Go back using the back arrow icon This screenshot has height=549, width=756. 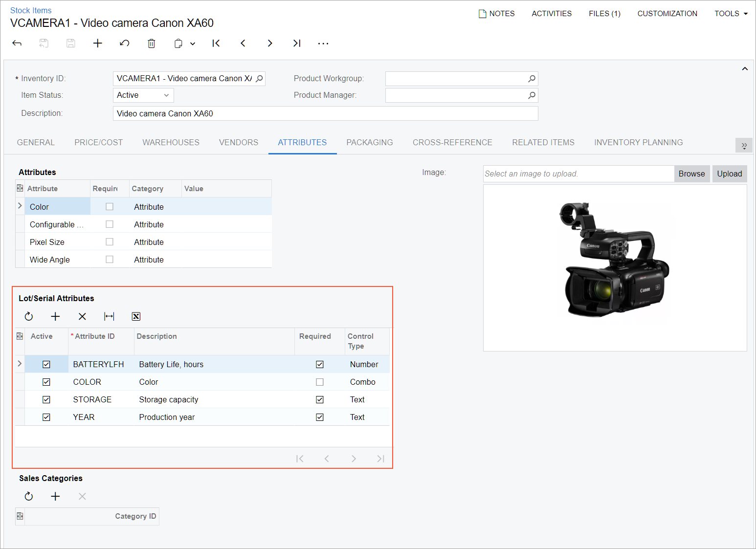point(17,44)
